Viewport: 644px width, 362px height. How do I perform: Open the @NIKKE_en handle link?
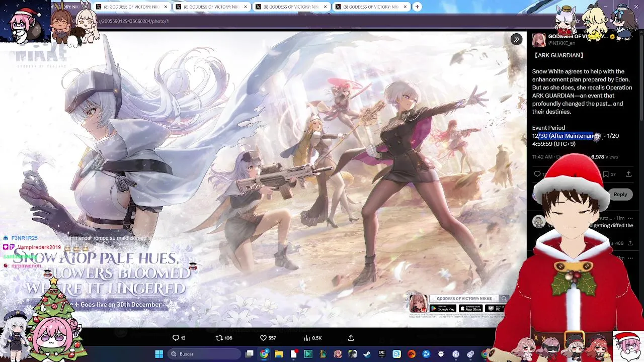coord(561,43)
